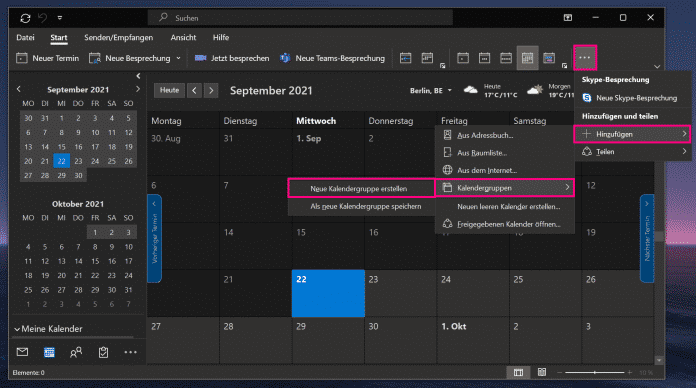Click Neuen leeren Kalender erstellen...
The image size is (696, 388).
[x=505, y=206]
